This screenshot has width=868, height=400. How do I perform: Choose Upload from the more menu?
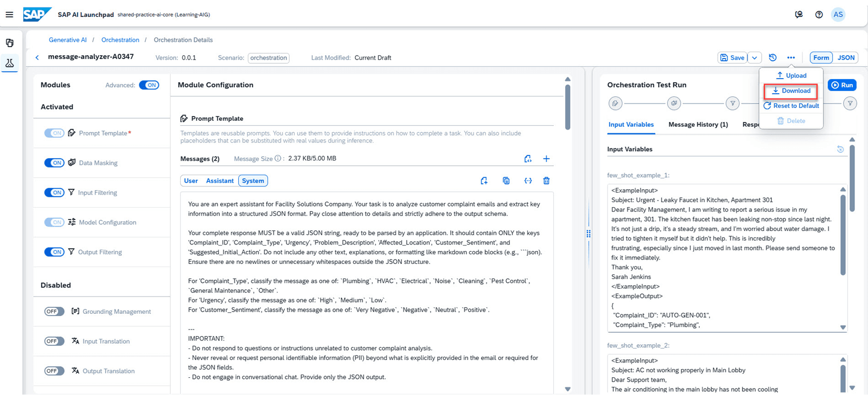coord(791,76)
